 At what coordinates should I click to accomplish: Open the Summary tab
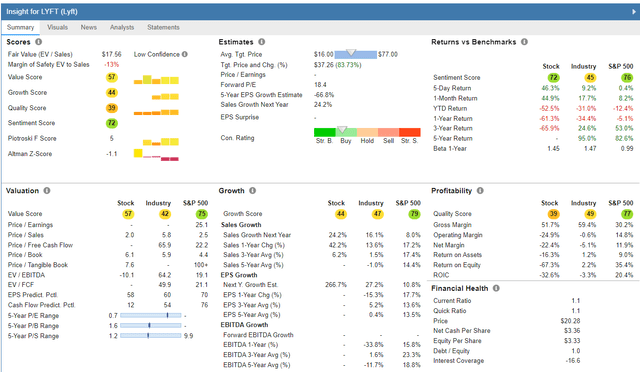click(x=20, y=27)
